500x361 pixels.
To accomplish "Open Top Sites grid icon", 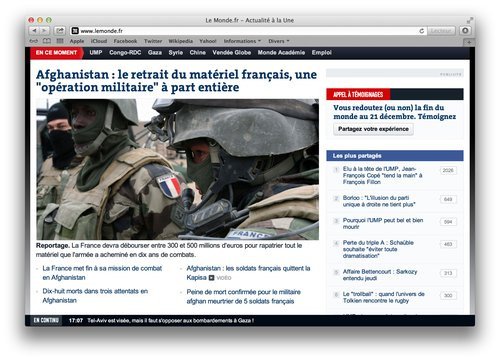I will pos(60,41).
